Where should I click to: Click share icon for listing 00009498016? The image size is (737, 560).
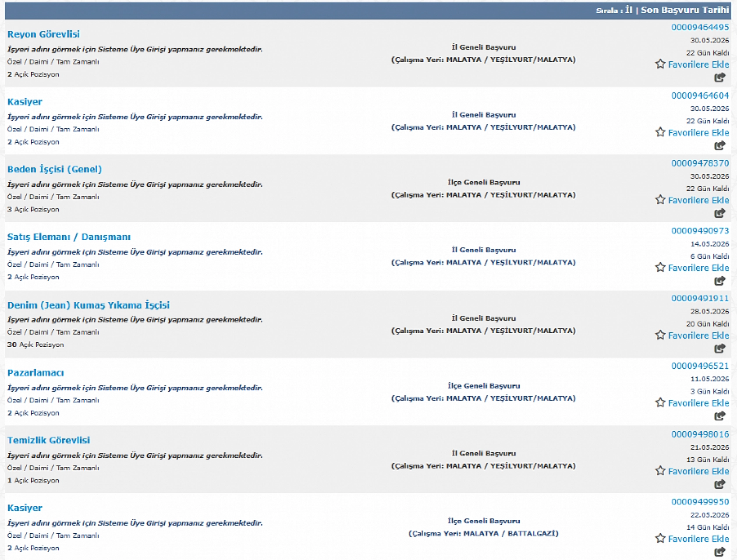[x=720, y=484]
